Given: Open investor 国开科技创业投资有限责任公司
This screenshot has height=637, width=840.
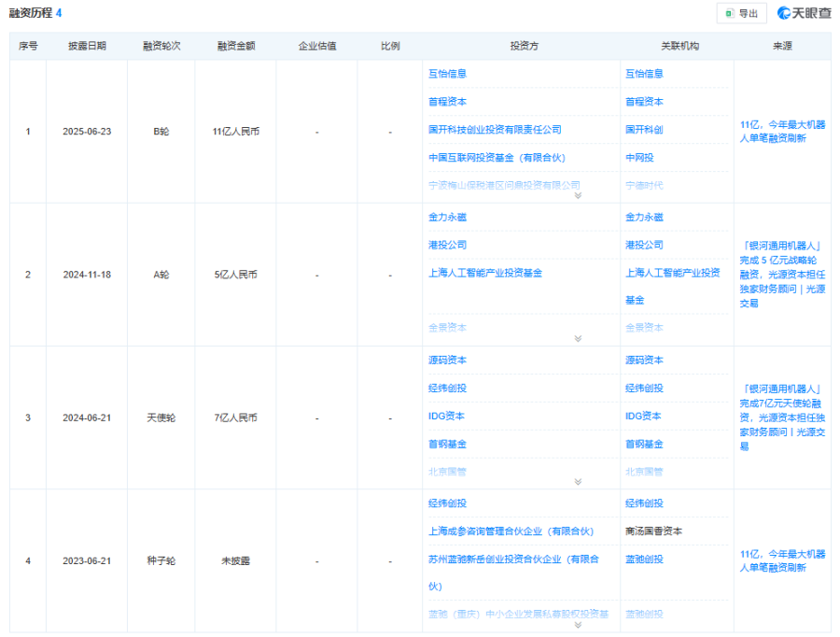Looking at the screenshot, I should [495, 130].
